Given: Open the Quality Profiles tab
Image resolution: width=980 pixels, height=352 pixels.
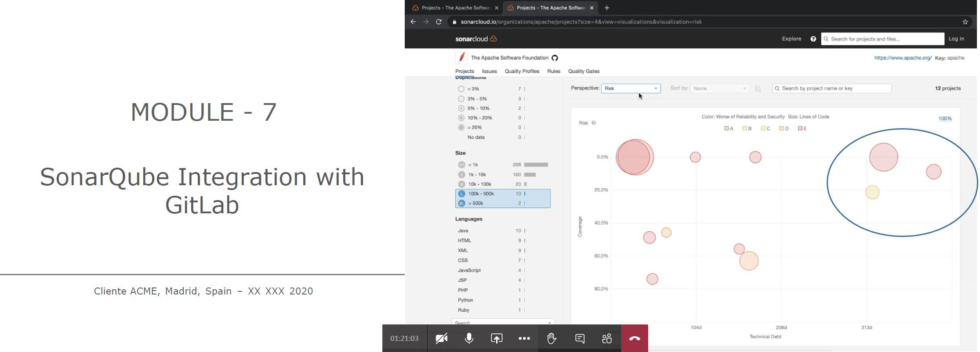Looking at the screenshot, I should pyautogui.click(x=522, y=71).
